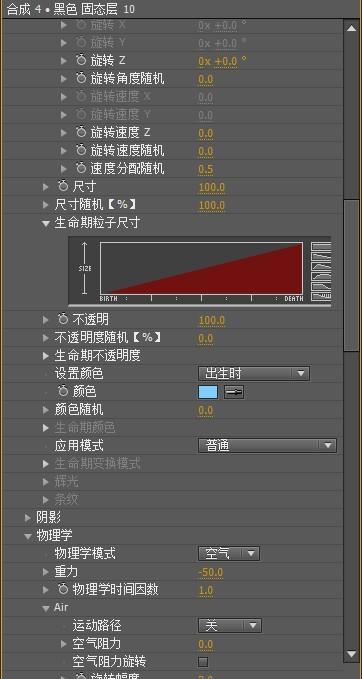
Task: Click the 不透明 value 100.0
Action: (212, 320)
